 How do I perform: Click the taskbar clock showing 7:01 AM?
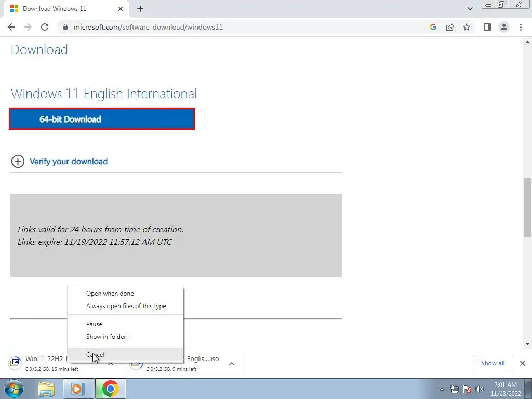tap(506, 389)
